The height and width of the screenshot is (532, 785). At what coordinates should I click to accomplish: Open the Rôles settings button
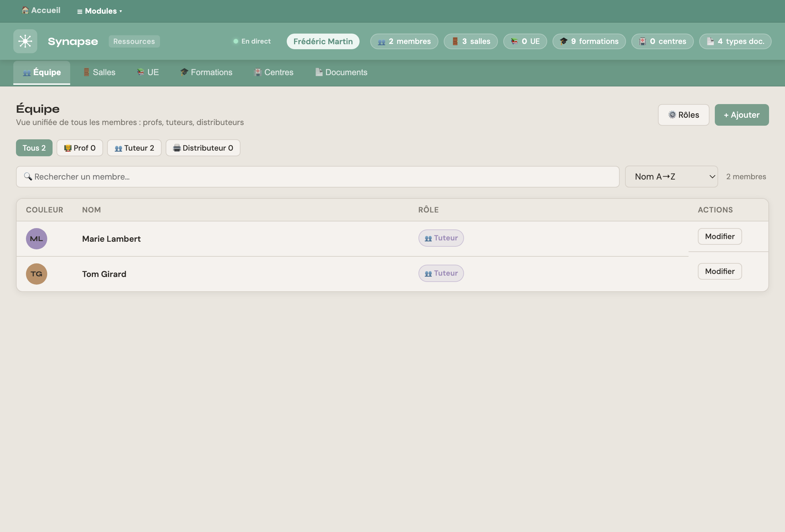click(x=683, y=115)
